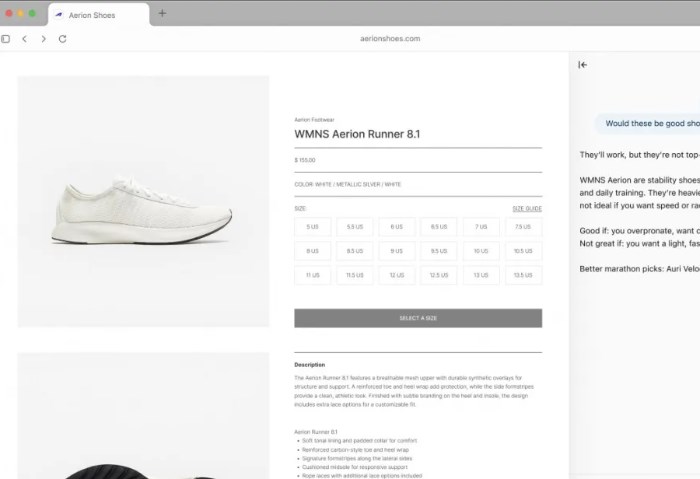Select size 5 US
Viewport: 700px width, 479px height.
tap(312, 227)
